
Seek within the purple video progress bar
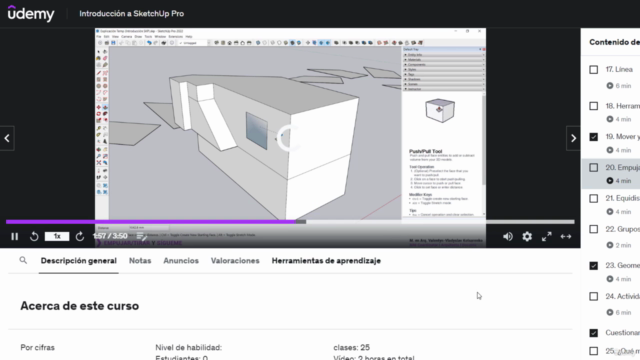point(150,222)
